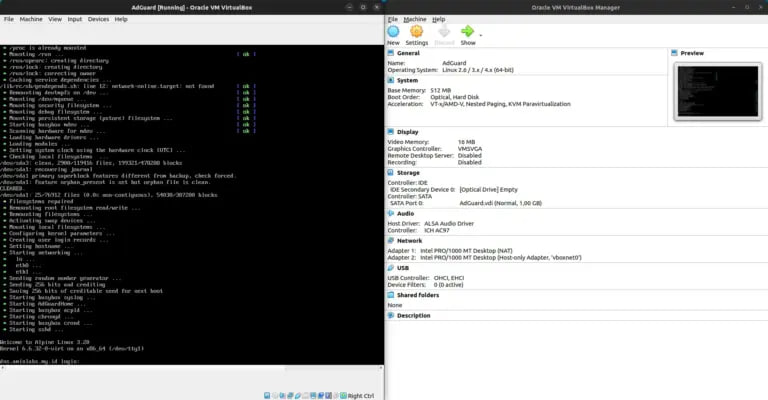
Task: Click the New machine toolbar icon
Action: [x=393, y=31]
